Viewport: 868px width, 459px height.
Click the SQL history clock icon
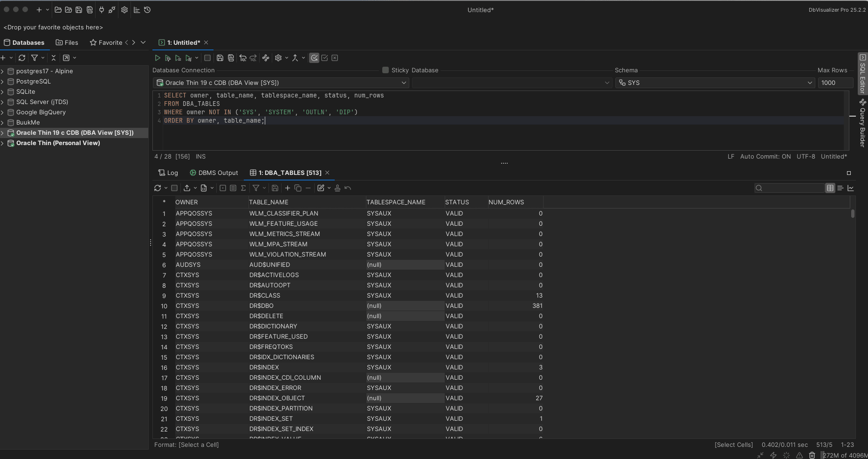pyautogui.click(x=147, y=10)
